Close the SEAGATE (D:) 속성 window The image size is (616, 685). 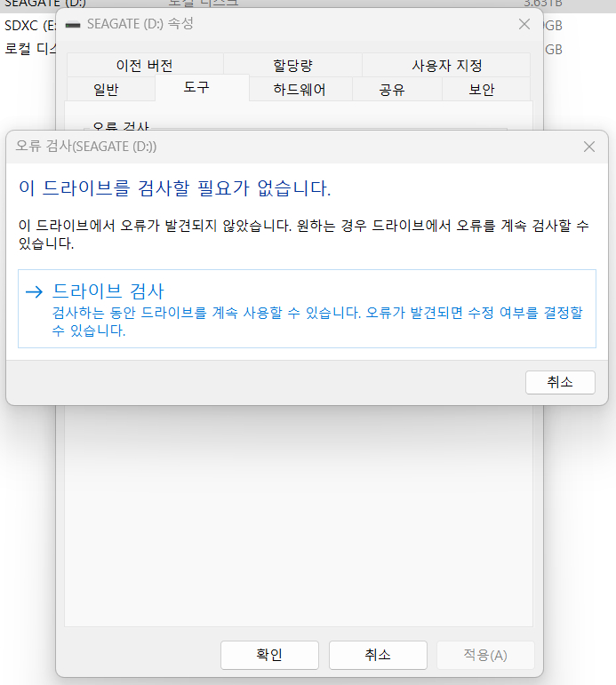pyautogui.click(x=524, y=24)
